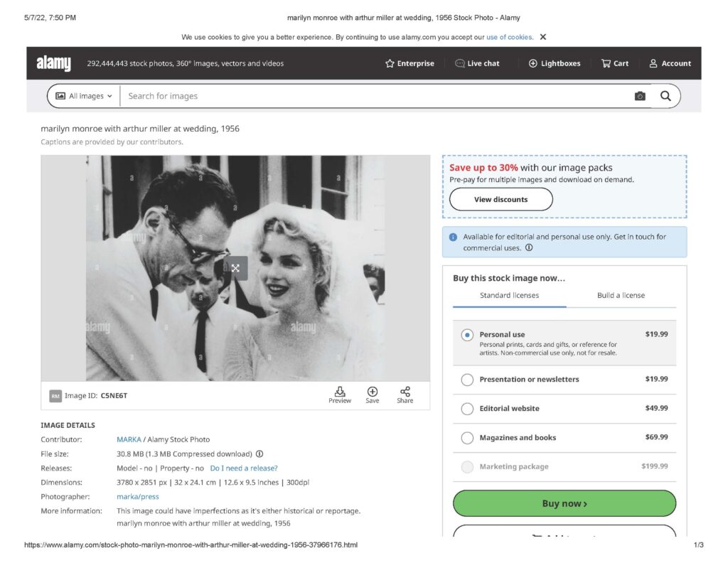
Task: Open Live chat from header
Action: point(477,63)
